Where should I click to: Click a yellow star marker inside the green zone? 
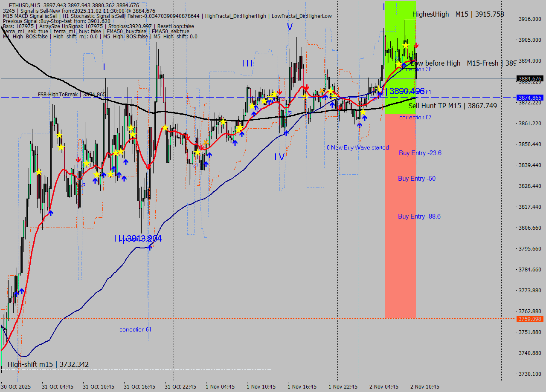coord(405,46)
